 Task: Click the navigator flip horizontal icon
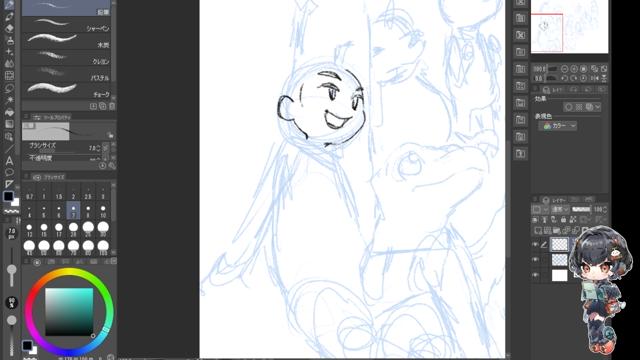(x=594, y=78)
